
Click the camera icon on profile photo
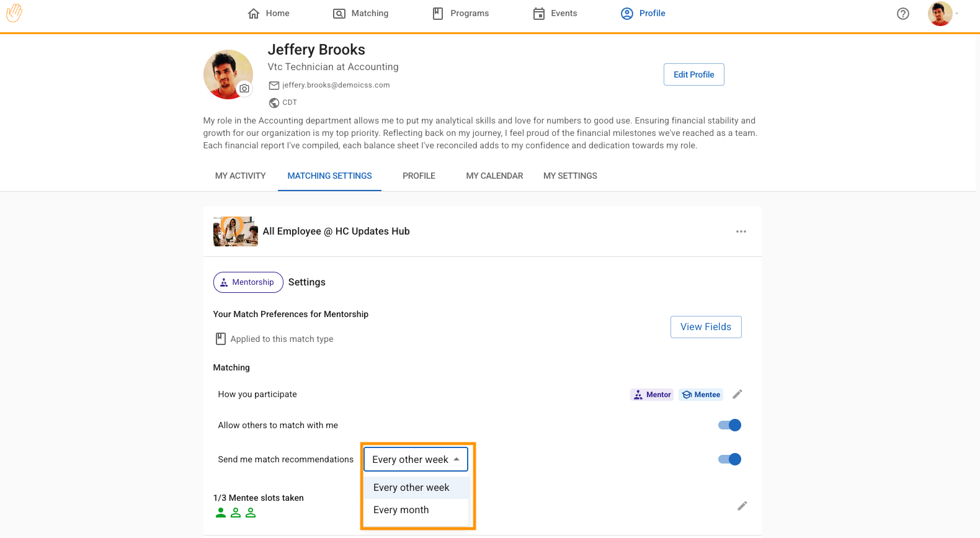[x=244, y=89]
